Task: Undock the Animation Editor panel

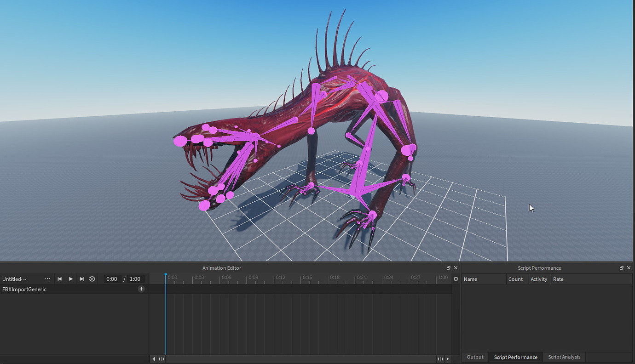Action: click(x=449, y=268)
